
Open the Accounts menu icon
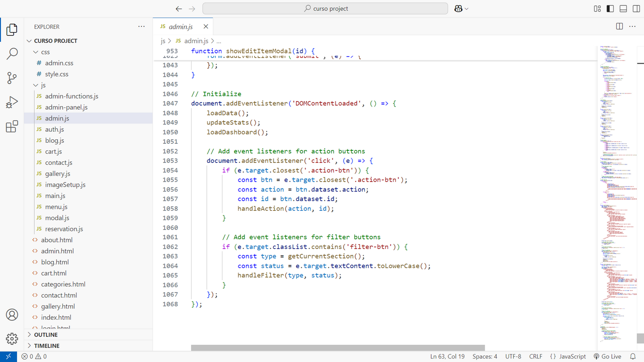pyautogui.click(x=12, y=315)
